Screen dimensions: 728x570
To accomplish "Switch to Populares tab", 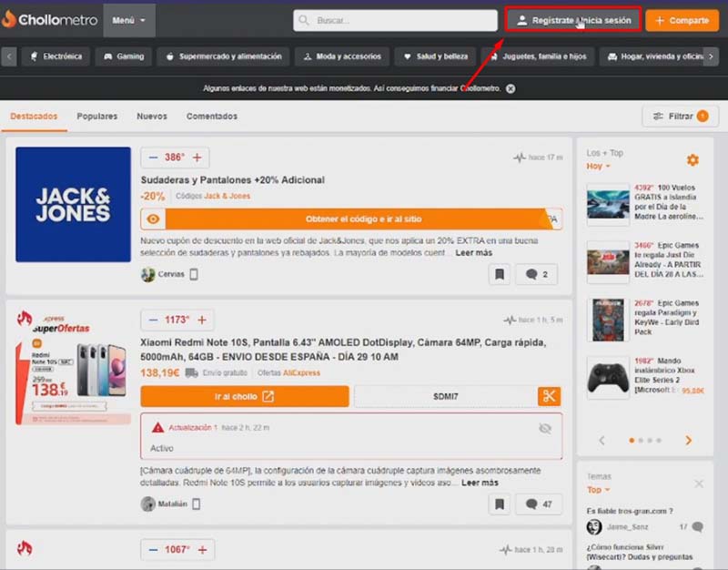I will pyautogui.click(x=97, y=117).
